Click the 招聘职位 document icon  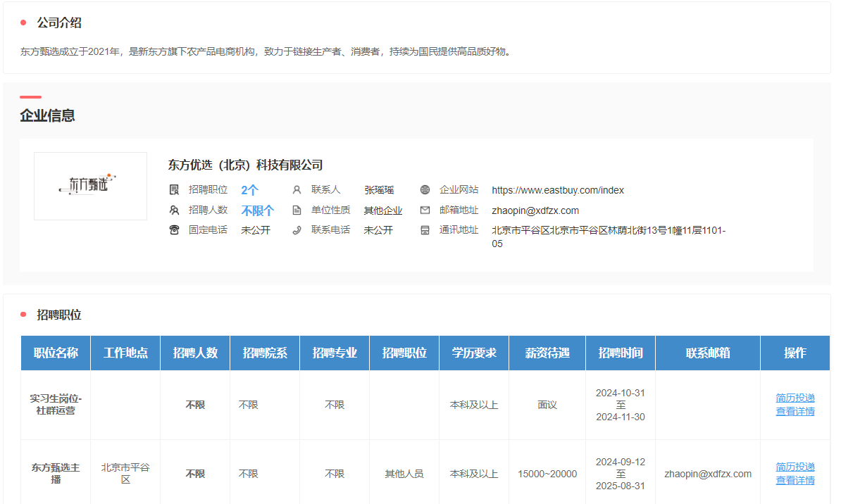174,190
